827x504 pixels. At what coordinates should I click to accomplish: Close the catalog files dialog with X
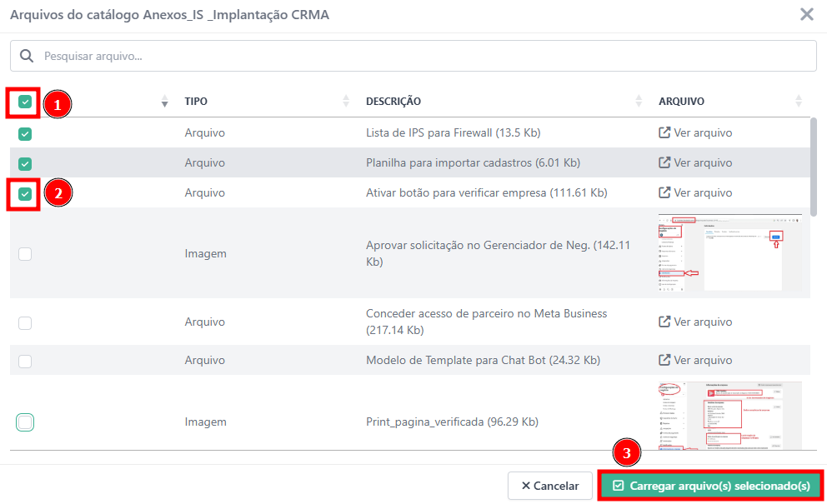click(806, 14)
